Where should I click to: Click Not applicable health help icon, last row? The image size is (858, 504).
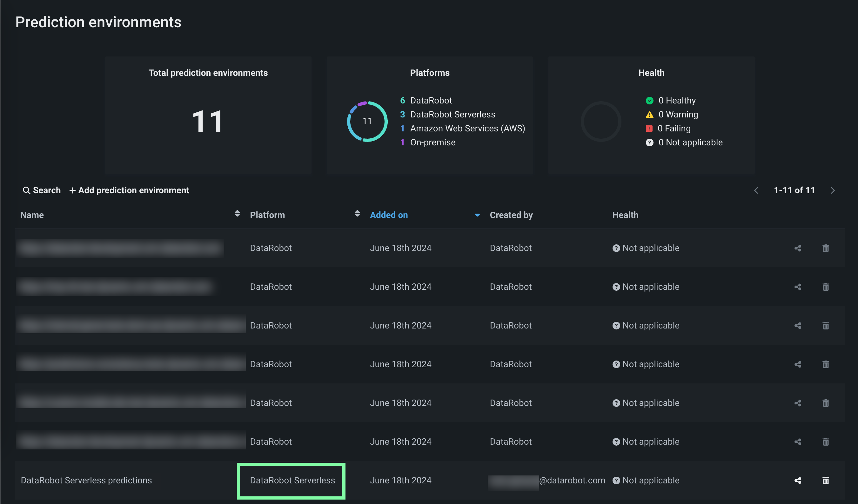616,480
